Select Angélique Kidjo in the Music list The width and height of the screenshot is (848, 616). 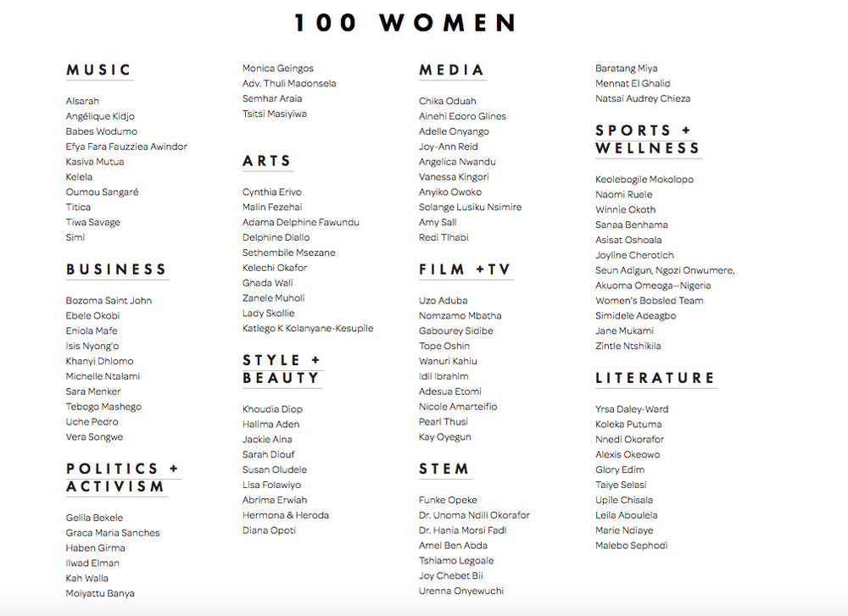[x=100, y=116]
